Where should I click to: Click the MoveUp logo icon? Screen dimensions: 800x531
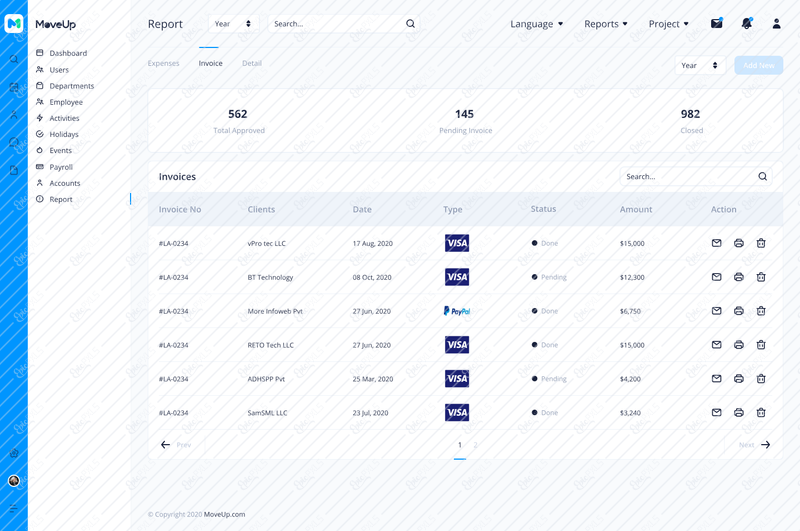point(14,23)
